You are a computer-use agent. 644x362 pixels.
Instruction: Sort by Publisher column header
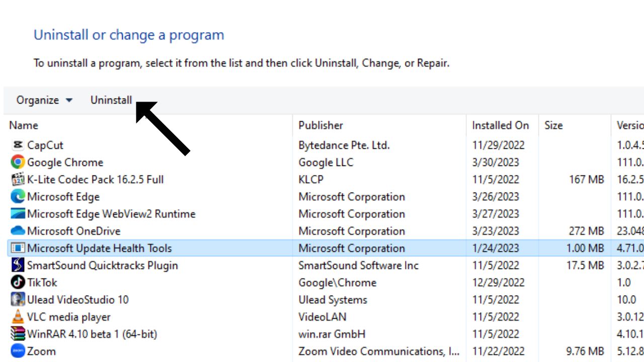pyautogui.click(x=320, y=125)
